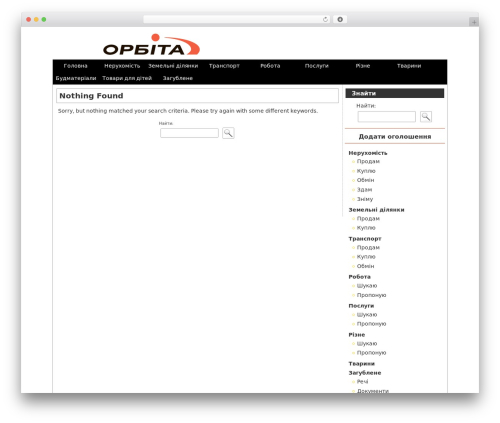Viewport: 500px width, 423px height.
Task: Click the browser reload icon
Action: point(325,20)
